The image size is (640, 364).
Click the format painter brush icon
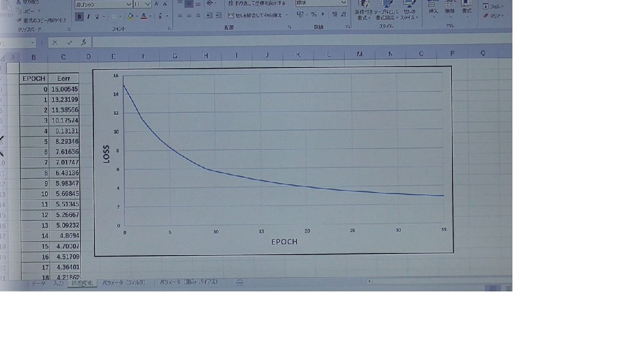pos(19,20)
